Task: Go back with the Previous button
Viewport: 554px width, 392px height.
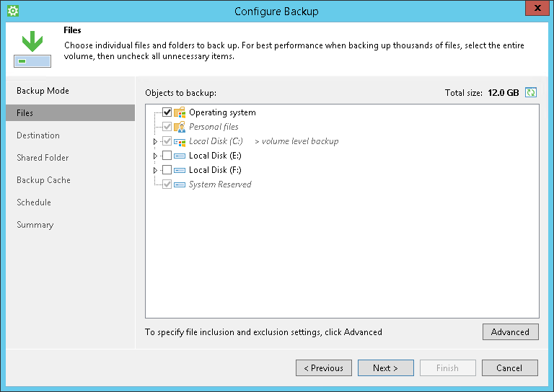Action: click(323, 368)
